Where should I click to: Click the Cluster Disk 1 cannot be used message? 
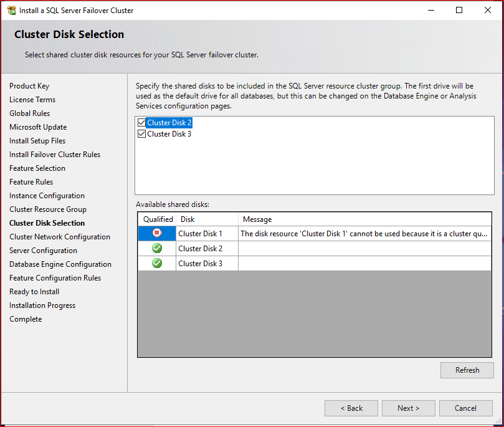[364, 233]
